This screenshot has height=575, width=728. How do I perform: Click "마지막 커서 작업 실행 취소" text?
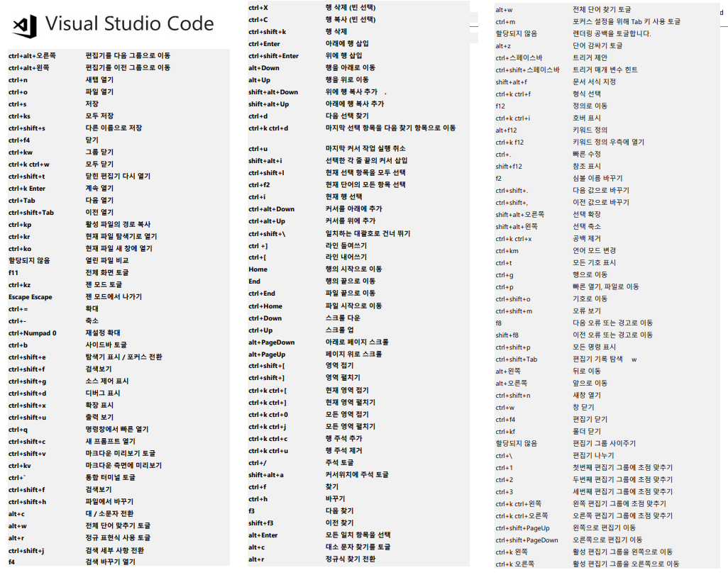[365, 148]
